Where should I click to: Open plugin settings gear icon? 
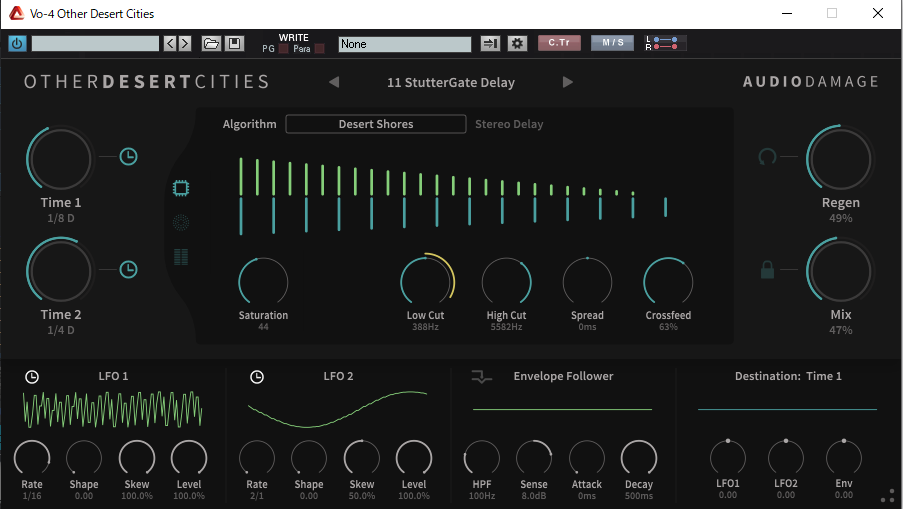tap(517, 43)
